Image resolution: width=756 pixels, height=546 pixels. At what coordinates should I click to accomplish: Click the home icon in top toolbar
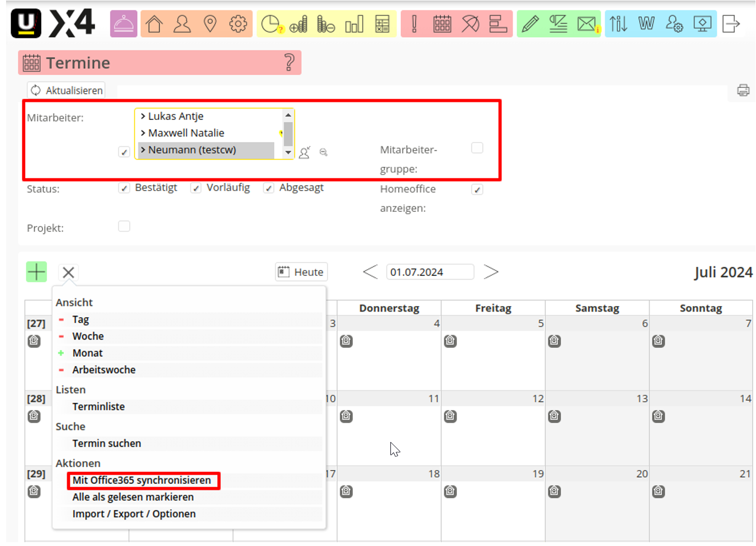pos(154,24)
